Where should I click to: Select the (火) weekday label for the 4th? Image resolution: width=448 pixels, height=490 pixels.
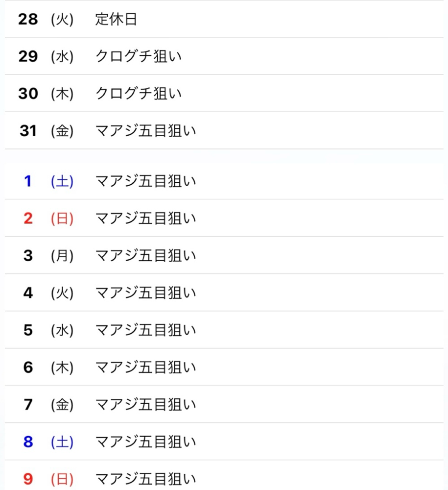62,293
